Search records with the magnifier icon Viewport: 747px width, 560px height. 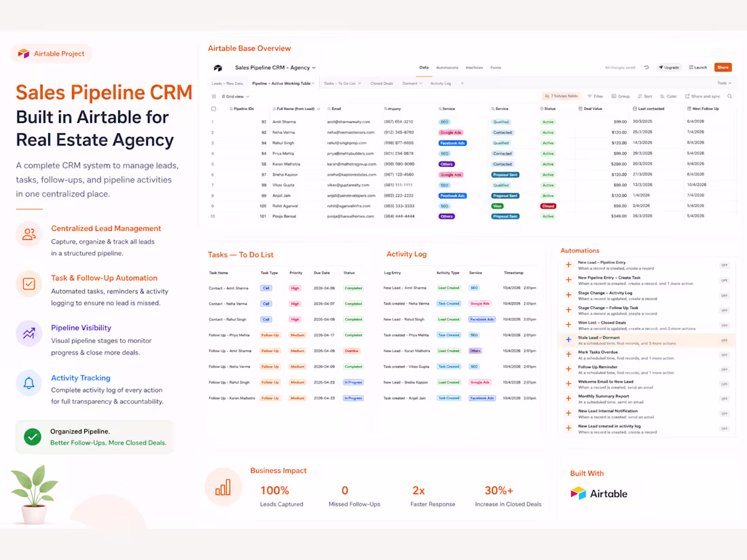click(x=729, y=96)
